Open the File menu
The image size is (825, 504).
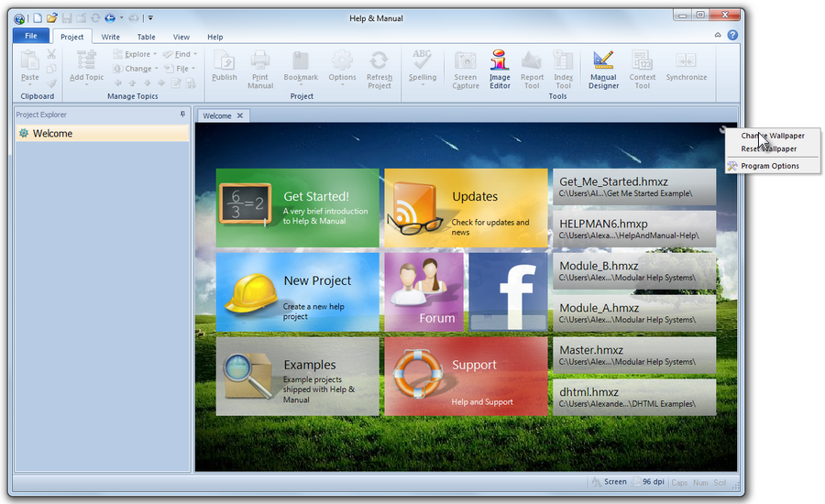[31, 36]
